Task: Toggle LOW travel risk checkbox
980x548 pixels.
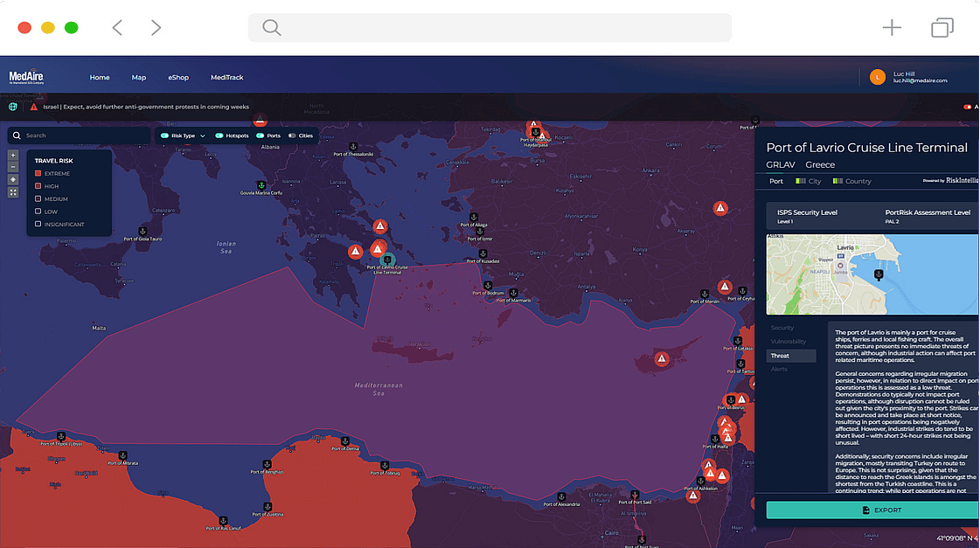Action: click(x=38, y=212)
